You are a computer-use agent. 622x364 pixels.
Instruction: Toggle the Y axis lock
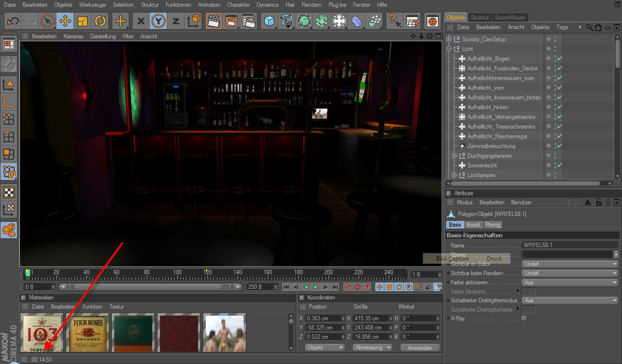pos(158,21)
